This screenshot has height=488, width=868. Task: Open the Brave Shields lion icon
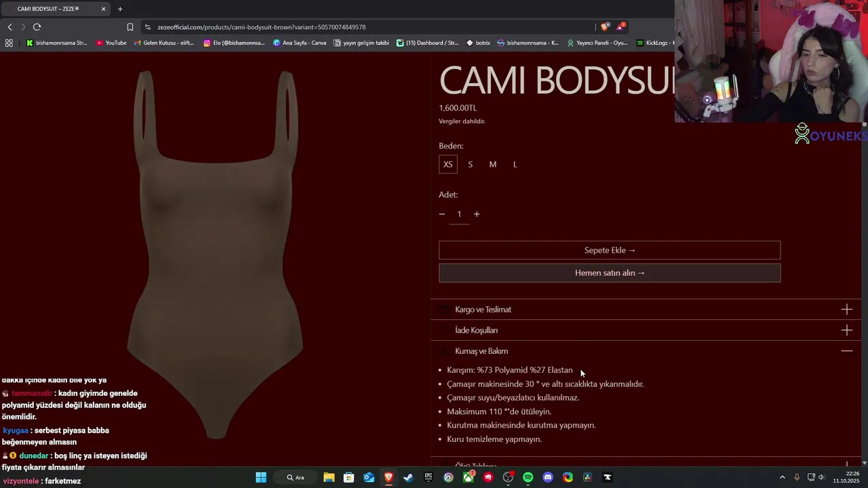605,27
